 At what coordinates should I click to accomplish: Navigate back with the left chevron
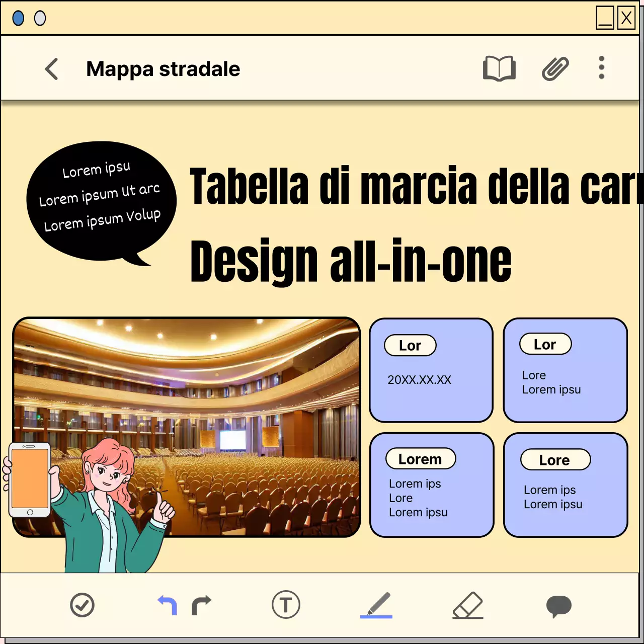tap(52, 69)
